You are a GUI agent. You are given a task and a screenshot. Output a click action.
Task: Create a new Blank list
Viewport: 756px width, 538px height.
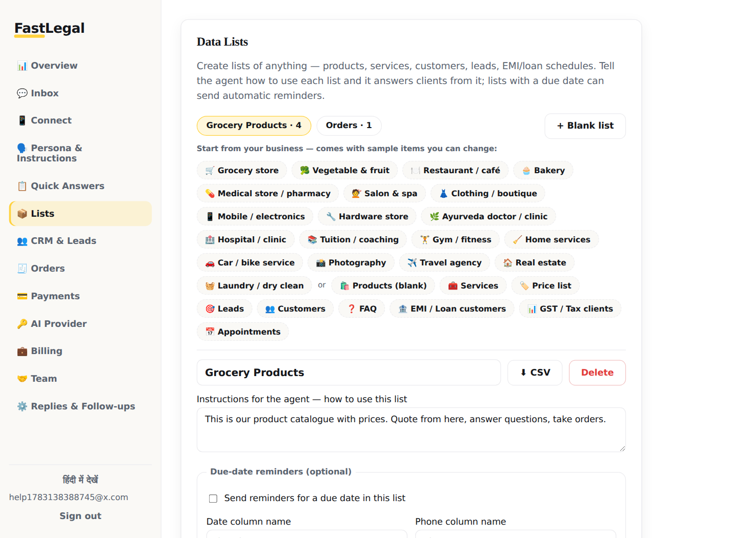tap(585, 126)
